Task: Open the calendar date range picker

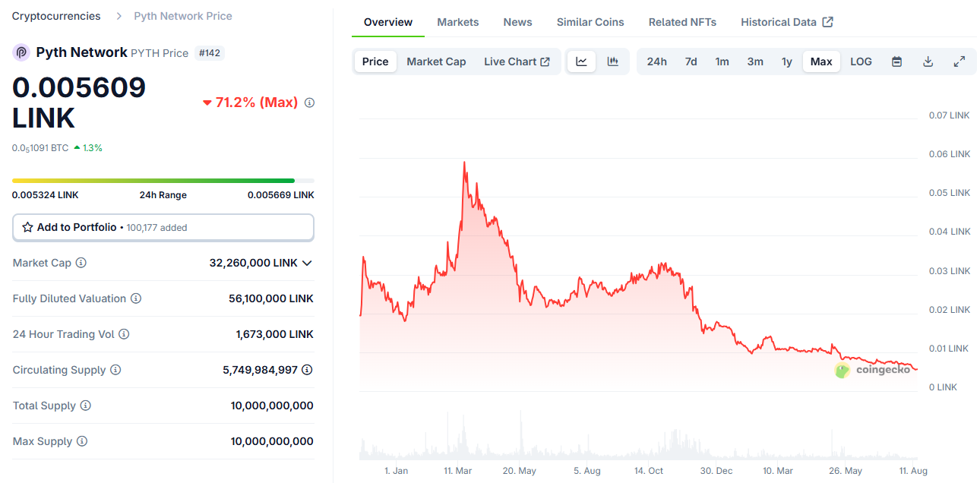Action: (x=896, y=62)
